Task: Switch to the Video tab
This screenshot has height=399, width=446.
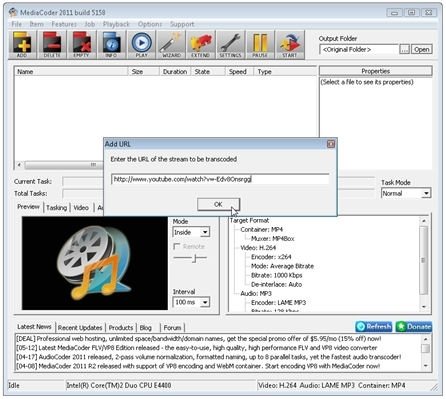Action: (x=81, y=208)
